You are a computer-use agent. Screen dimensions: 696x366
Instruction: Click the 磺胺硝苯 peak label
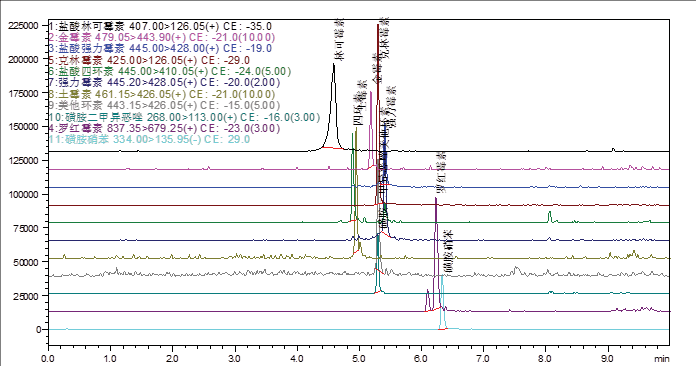[x=449, y=253]
